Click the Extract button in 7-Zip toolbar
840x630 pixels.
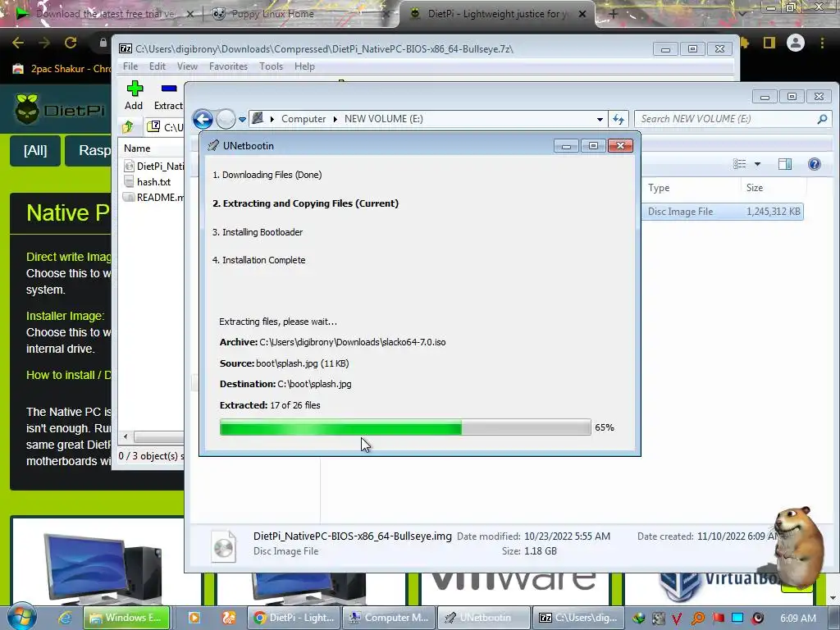tap(168, 95)
